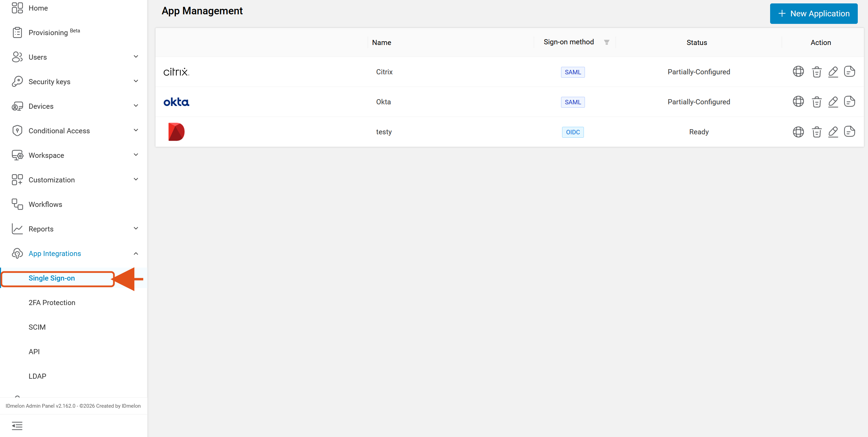Open 2FA Protection submenu item

point(74,303)
